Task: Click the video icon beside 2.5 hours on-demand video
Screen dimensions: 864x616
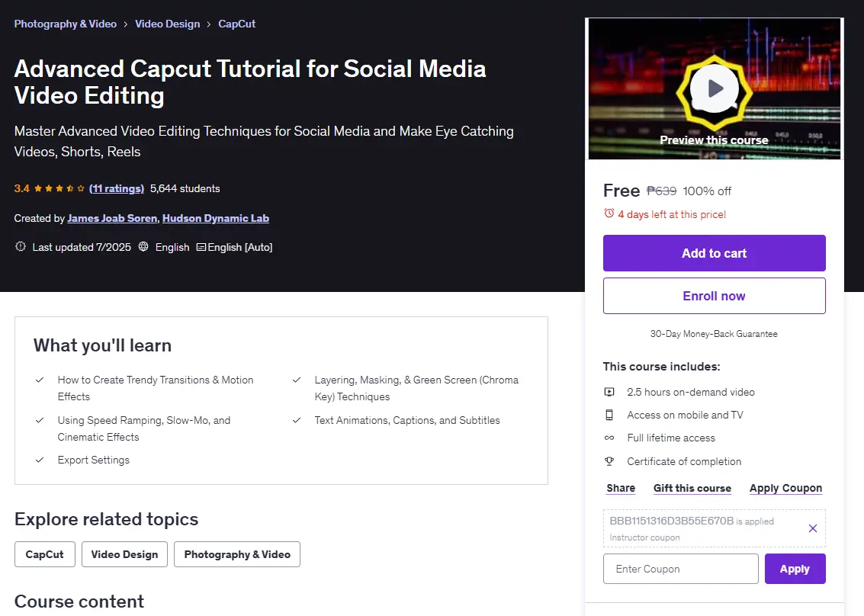Action: (x=609, y=392)
